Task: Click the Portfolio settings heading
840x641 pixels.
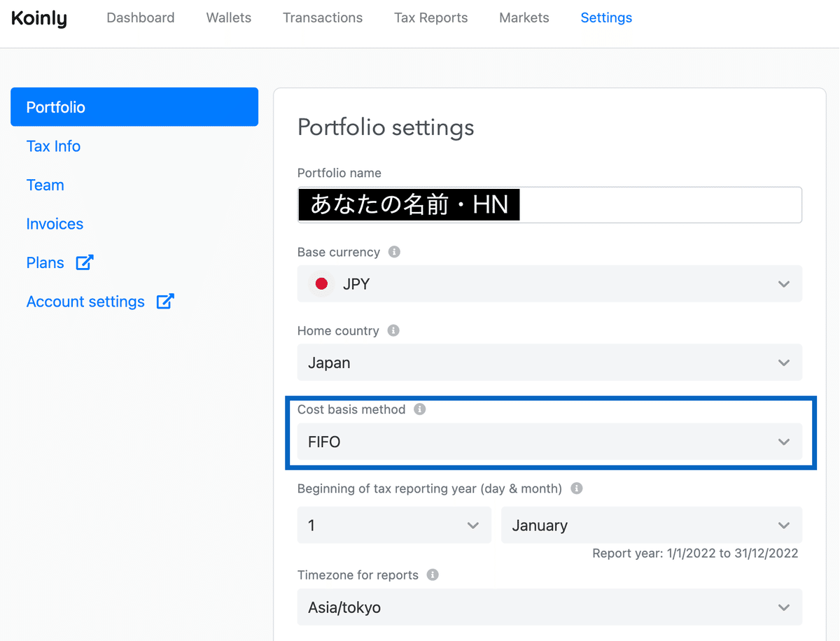Action: pyautogui.click(x=386, y=127)
